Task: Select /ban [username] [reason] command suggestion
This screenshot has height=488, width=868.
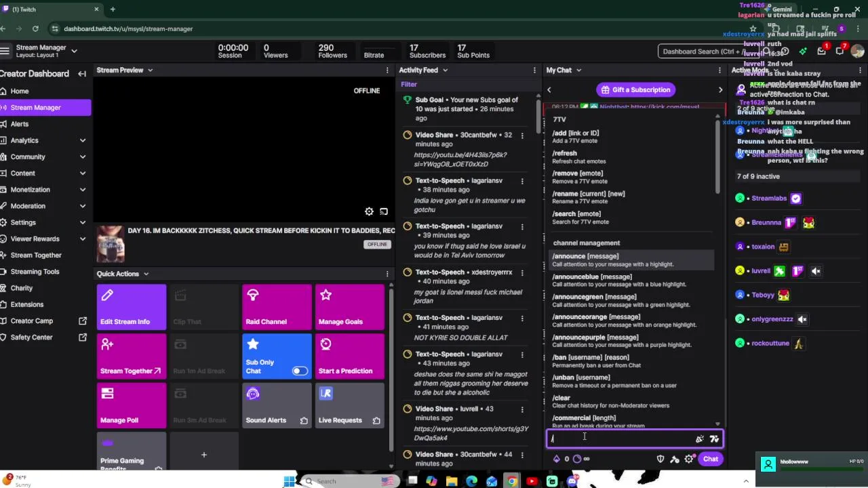Action: pos(631,361)
